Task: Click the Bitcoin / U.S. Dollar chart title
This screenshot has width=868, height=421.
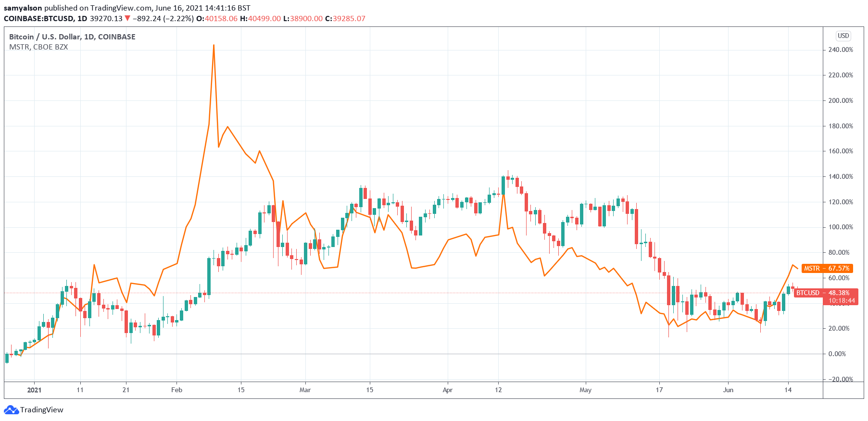Action: (x=72, y=37)
